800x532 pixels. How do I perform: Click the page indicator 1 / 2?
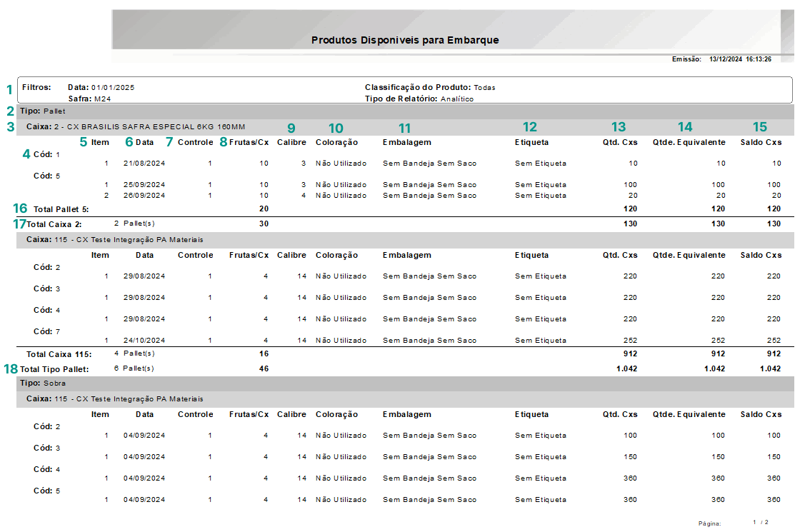coord(761,523)
